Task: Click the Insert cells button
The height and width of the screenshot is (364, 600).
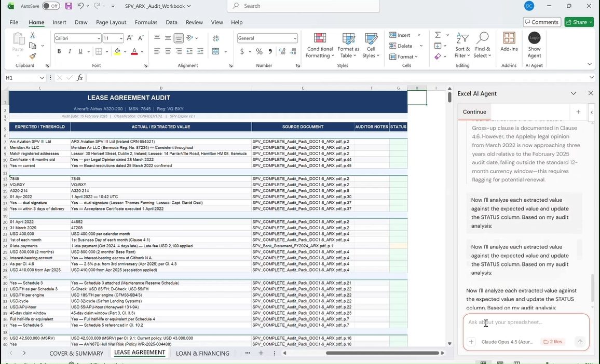Action: [400, 35]
